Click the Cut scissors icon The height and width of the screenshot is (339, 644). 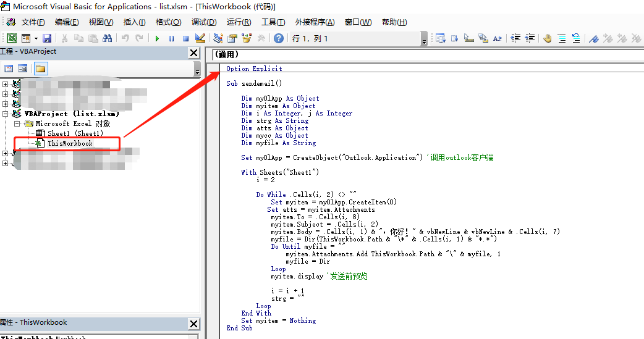coord(64,38)
